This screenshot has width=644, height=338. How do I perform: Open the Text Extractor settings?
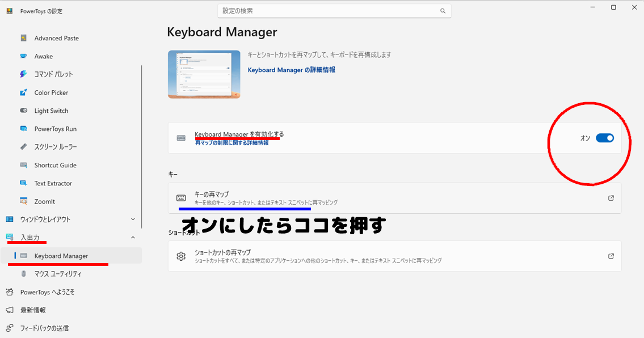(x=53, y=183)
